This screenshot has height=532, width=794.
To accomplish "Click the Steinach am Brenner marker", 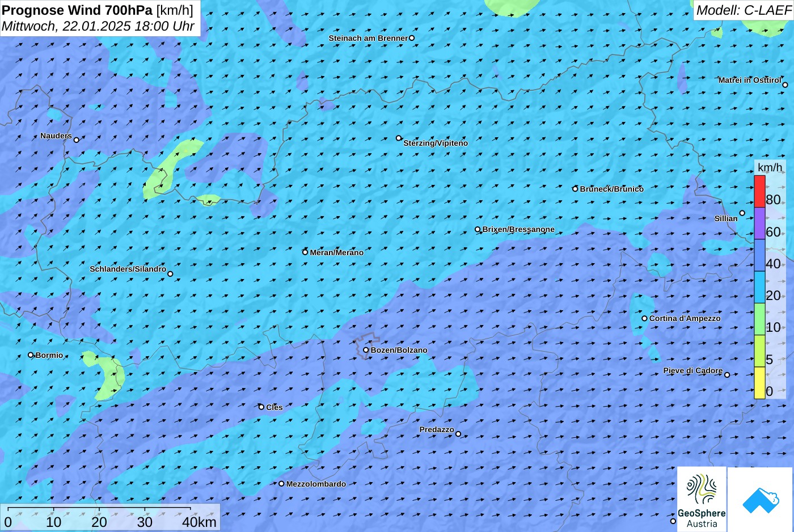I will click(x=412, y=38).
